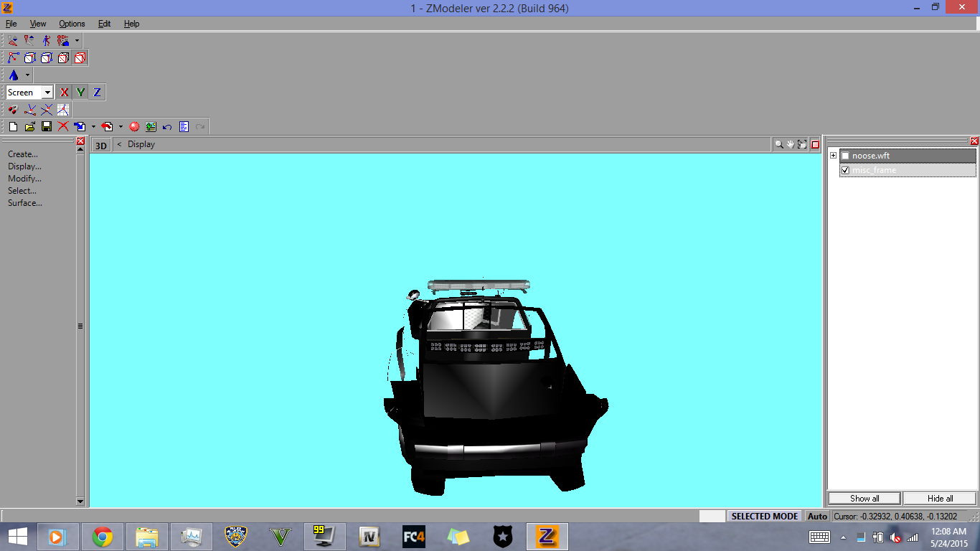Screen dimensions: 980x551
Task: Expand the noose.wft tree node
Action: coord(833,156)
